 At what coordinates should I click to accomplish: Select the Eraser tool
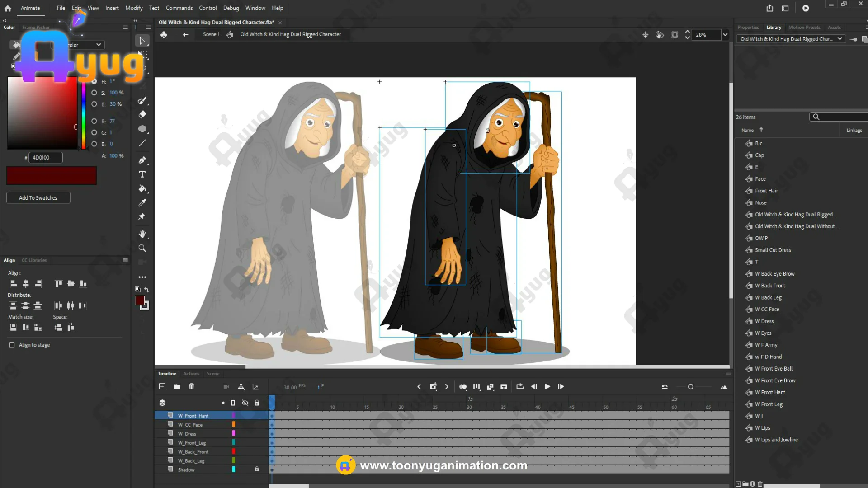point(142,114)
